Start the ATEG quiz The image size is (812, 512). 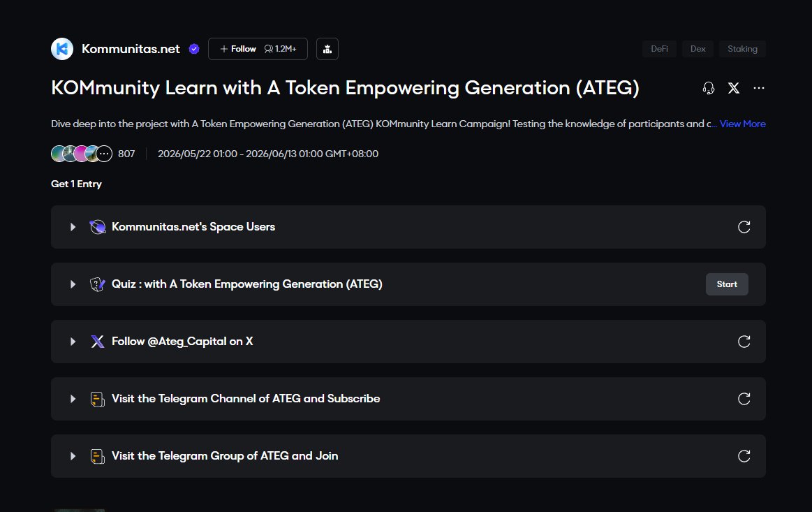coord(727,284)
